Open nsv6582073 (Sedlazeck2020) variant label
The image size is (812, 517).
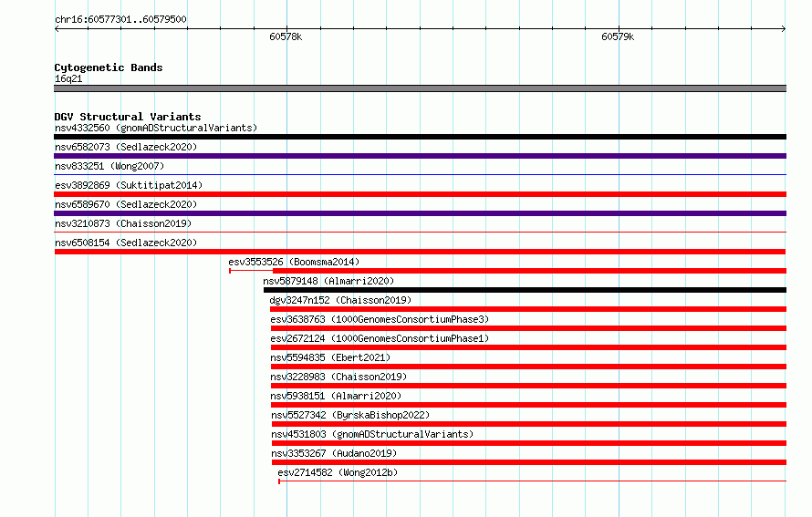click(x=126, y=147)
